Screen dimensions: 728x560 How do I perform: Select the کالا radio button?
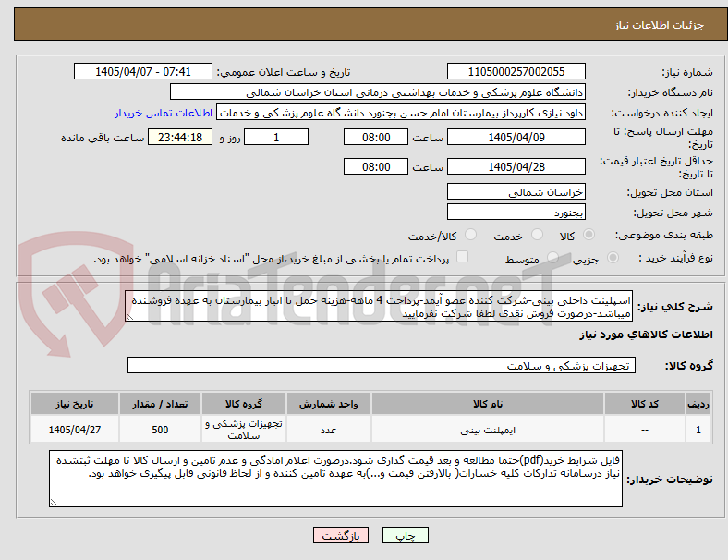tap(588, 235)
